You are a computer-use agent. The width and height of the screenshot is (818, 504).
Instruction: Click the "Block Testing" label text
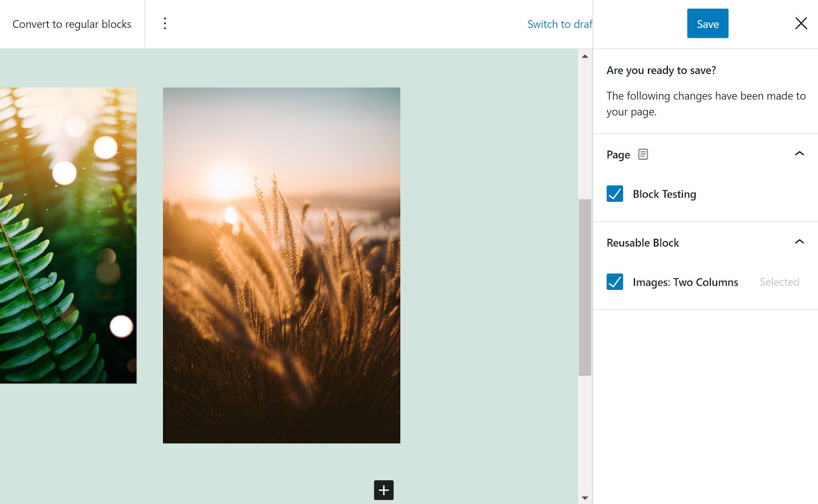coord(664,194)
